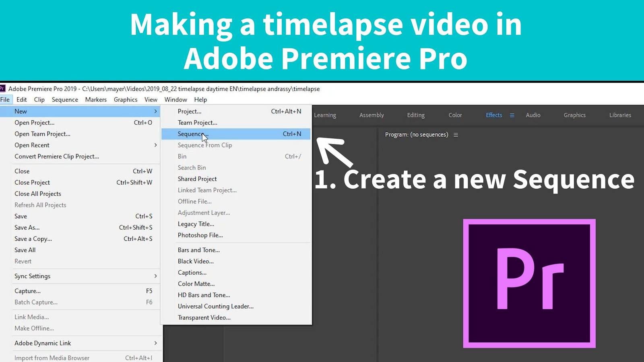Click the Premiere Pro title bar app icon
644x362 pixels.
(x=2, y=88)
